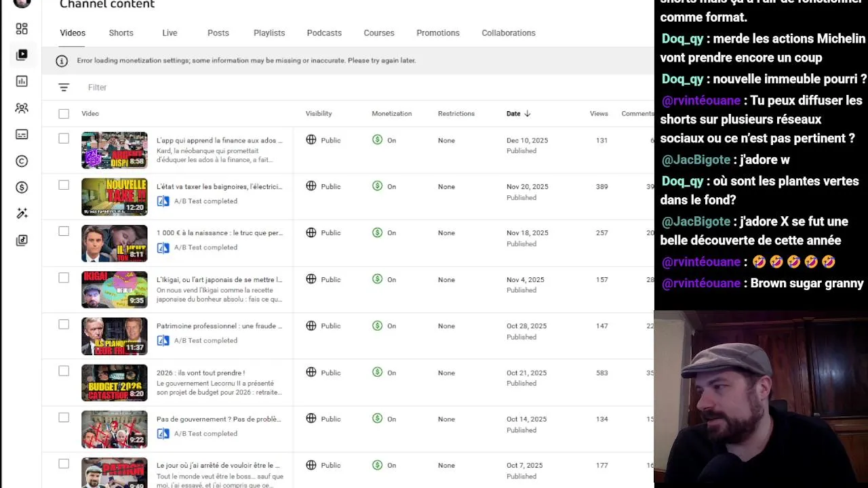Open the Audio library icon in sidebar

tap(22, 240)
